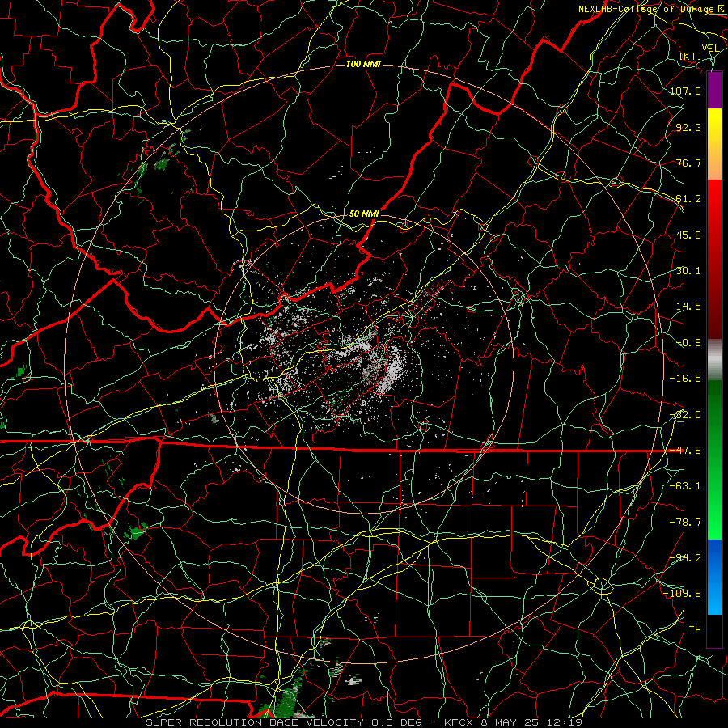Click the 12:19 timestamp in the caption
728x728 pixels.
pyautogui.click(x=565, y=722)
